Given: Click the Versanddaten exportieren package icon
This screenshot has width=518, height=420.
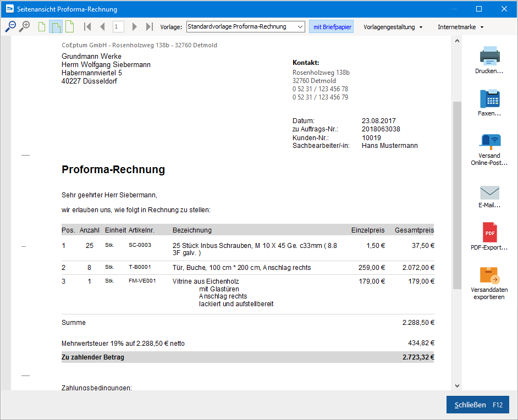Looking at the screenshot, I should click(x=489, y=275).
